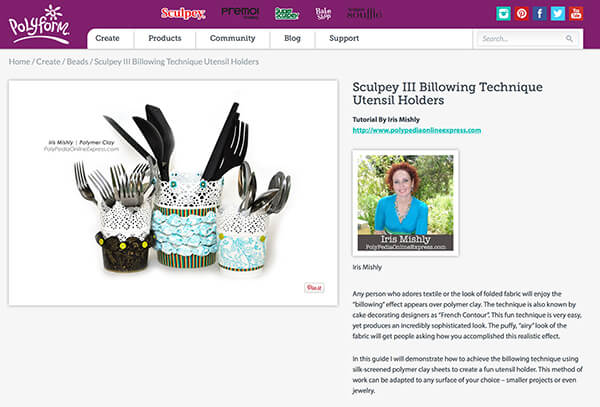Follow the polypediaonlineexpress.com link
Viewport: 600px width, 407px height.
coord(417,130)
